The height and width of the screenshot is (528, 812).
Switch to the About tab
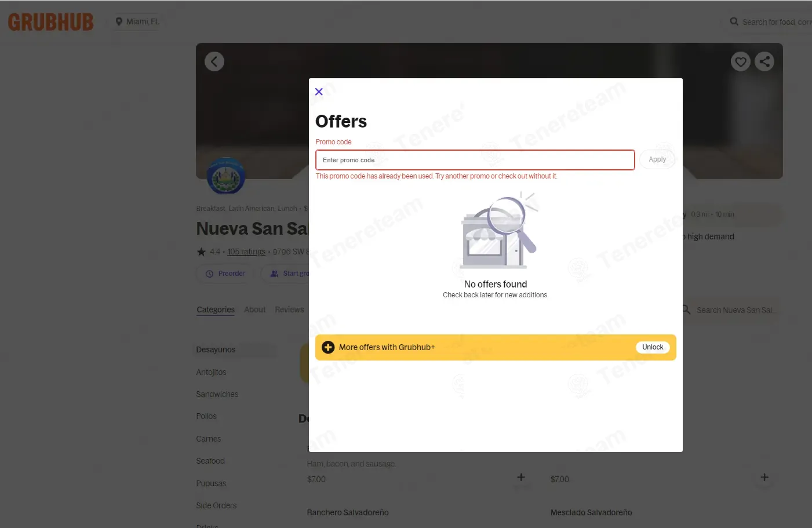click(255, 309)
